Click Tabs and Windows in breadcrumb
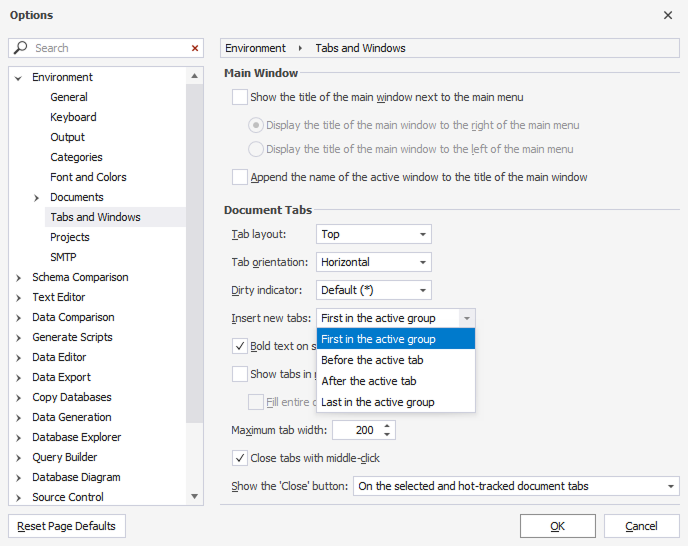The width and height of the screenshot is (688, 546). [360, 48]
